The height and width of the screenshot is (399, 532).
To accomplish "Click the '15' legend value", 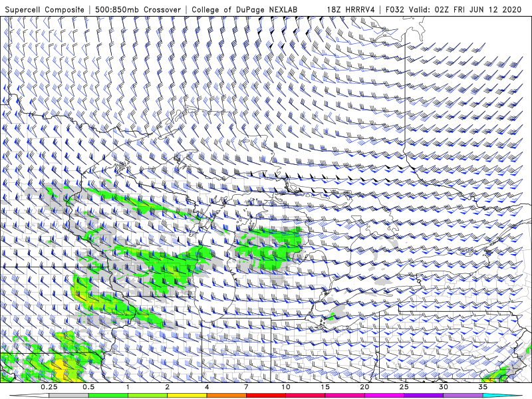I will [x=325, y=387].
